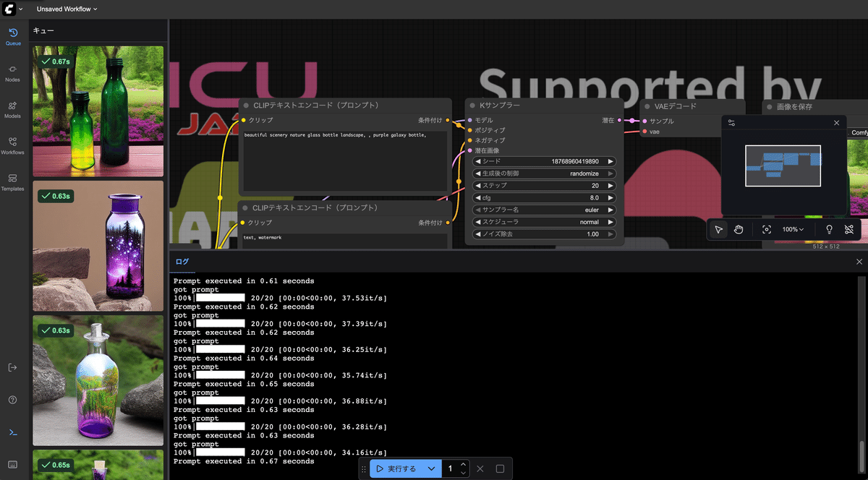Click the fit-view focus icon
The width and height of the screenshot is (868, 480).
(767, 229)
